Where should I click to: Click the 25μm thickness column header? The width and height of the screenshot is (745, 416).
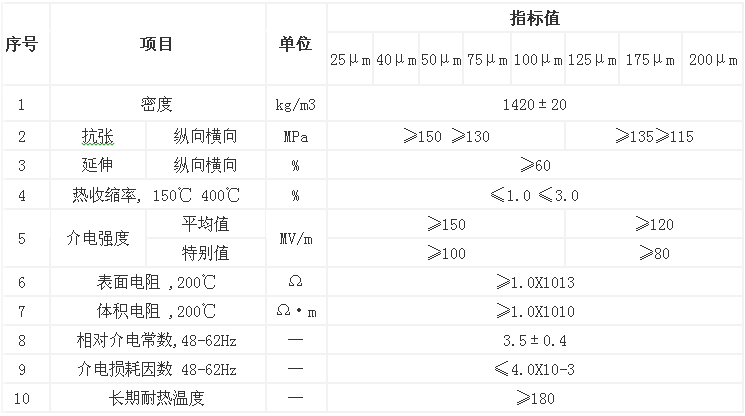(x=350, y=60)
